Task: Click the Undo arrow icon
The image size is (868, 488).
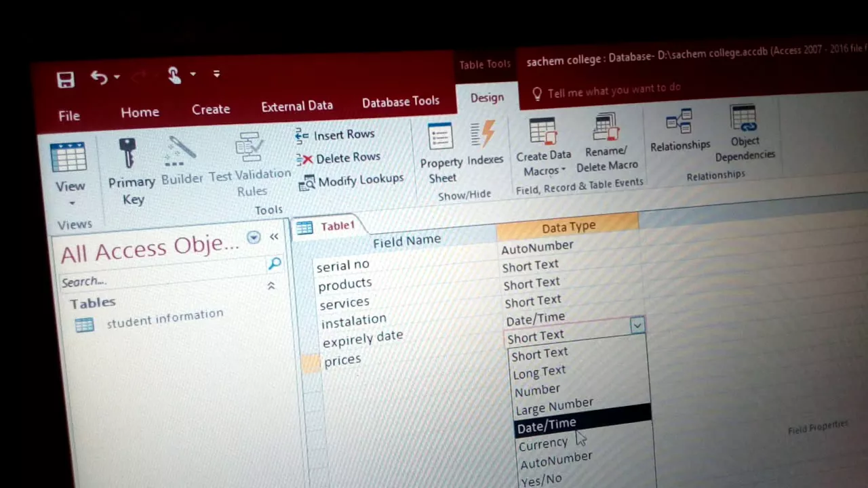Action: coord(98,77)
